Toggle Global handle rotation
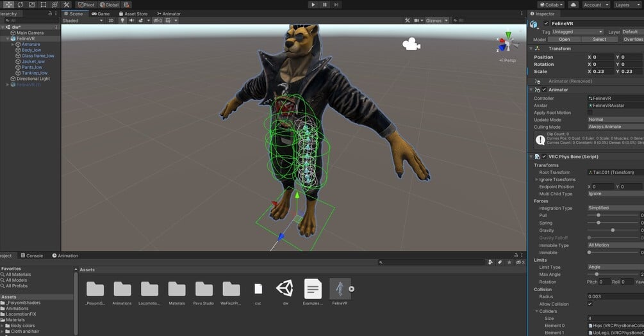The height and width of the screenshot is (336, 644). [x=109, y=5]
